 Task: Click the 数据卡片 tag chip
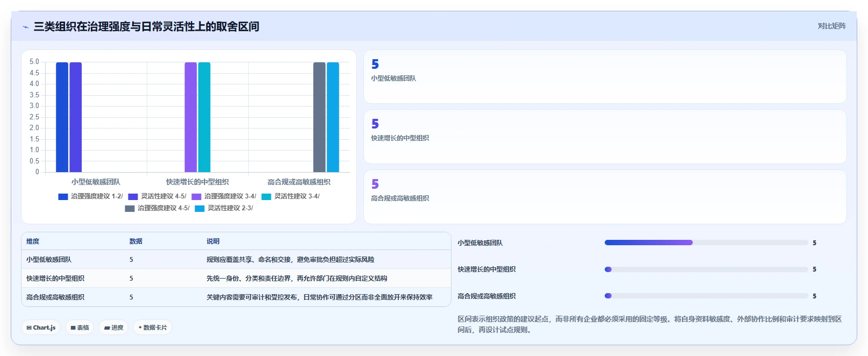153,327
